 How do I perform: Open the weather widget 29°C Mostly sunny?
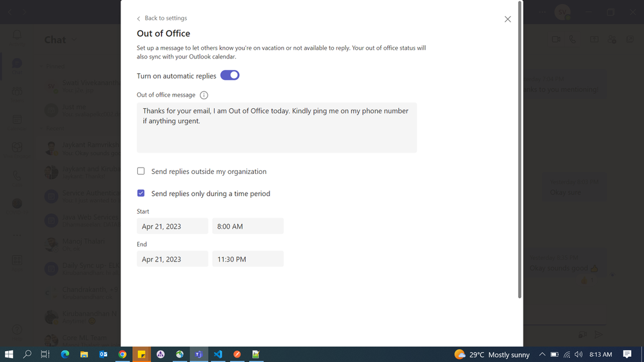tap(492, 354)
